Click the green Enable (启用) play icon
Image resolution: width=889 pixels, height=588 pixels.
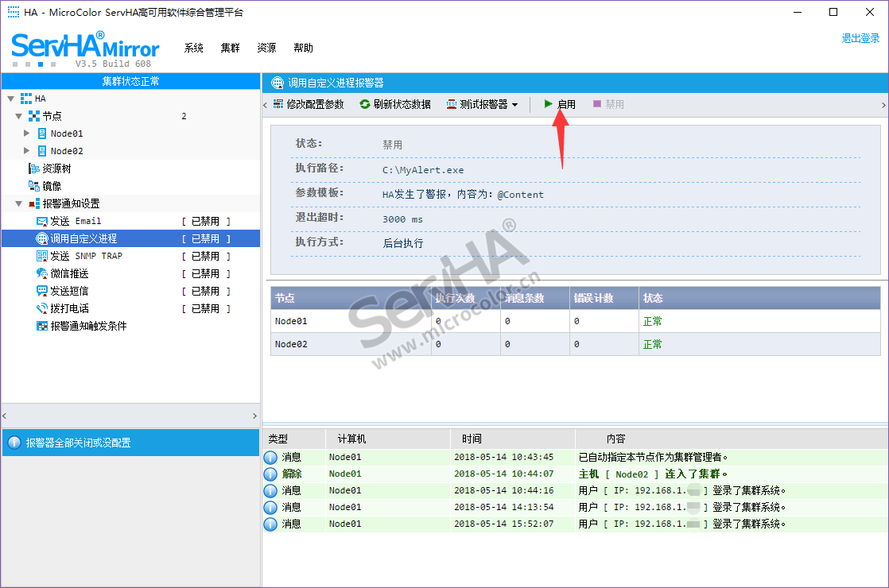click(x=549, y=104)
